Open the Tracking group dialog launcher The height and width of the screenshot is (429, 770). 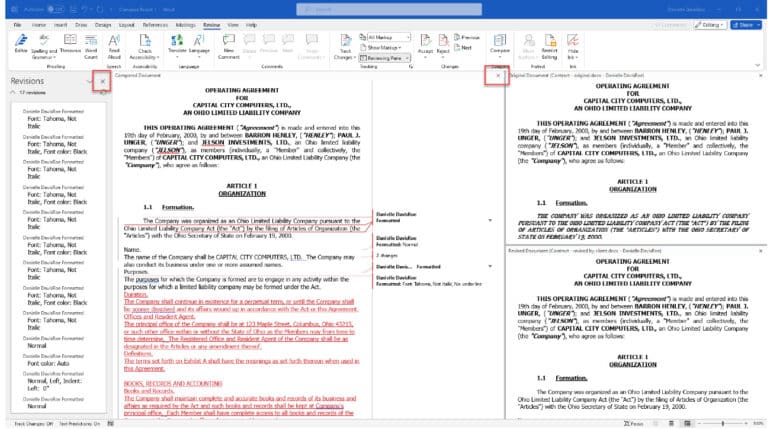point(411,66)
